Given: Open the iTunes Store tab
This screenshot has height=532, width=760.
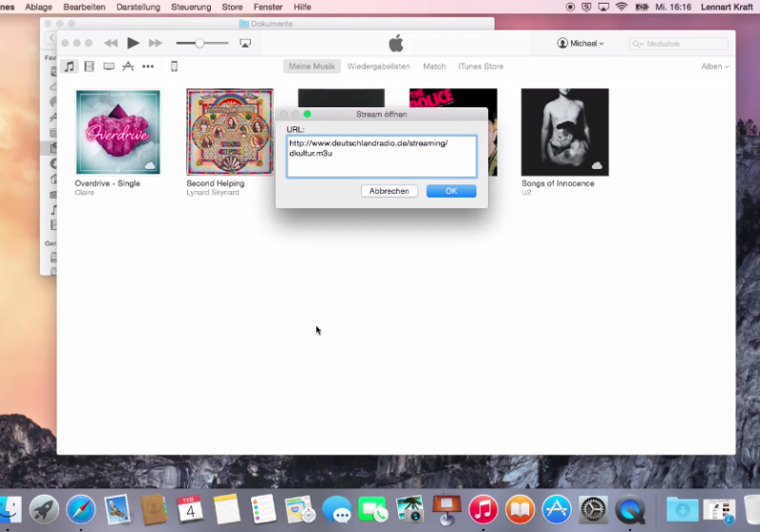Looking at the screenshot, I should point(481,66).
